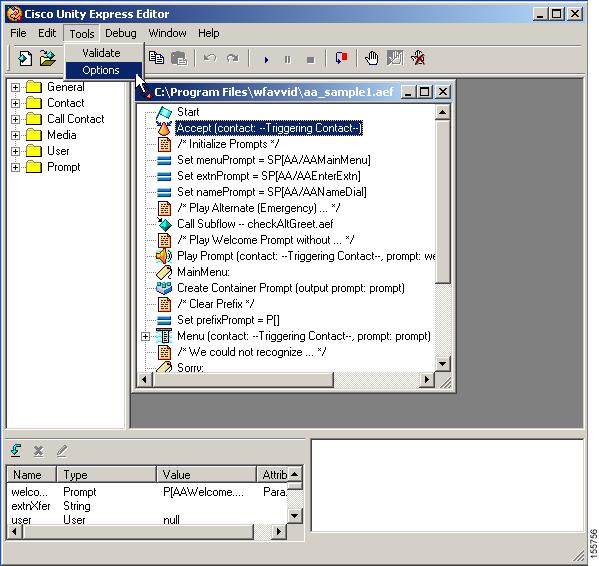Select Set namePrompt step
This screenshot has height=566, width=599.
pos(272,192)
